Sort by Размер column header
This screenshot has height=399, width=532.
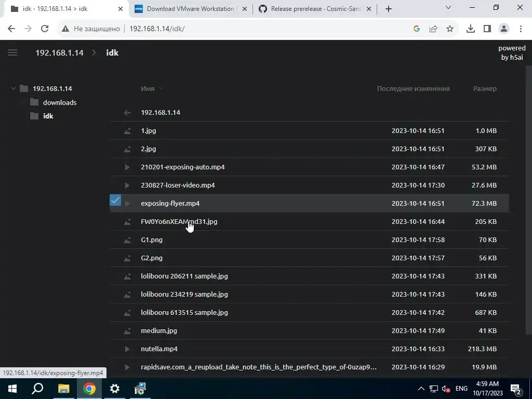pyautogui.click(x=485, y=88)
